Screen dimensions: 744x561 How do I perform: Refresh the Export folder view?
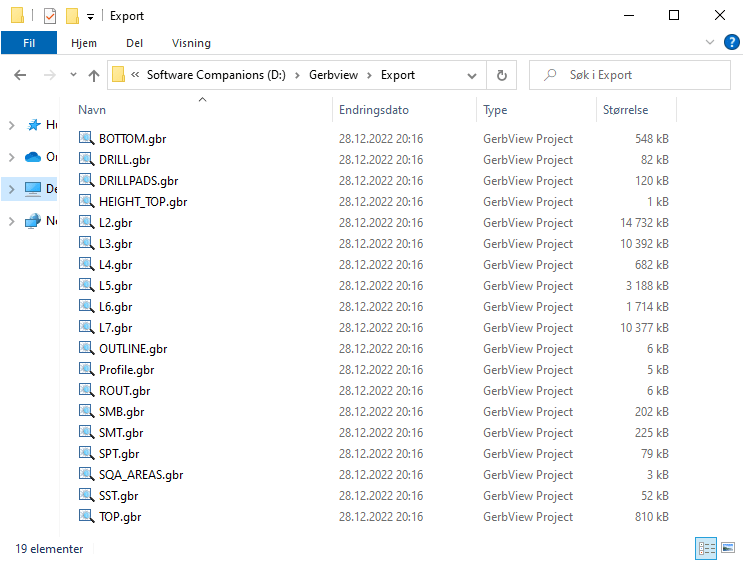tap(502, 75)
